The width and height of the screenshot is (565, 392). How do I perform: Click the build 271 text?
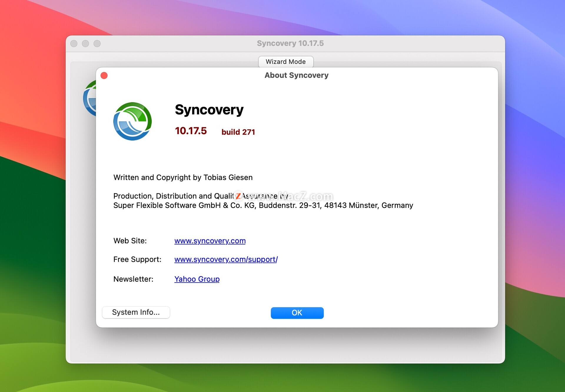pyautogui.click(x=238, y=132)
